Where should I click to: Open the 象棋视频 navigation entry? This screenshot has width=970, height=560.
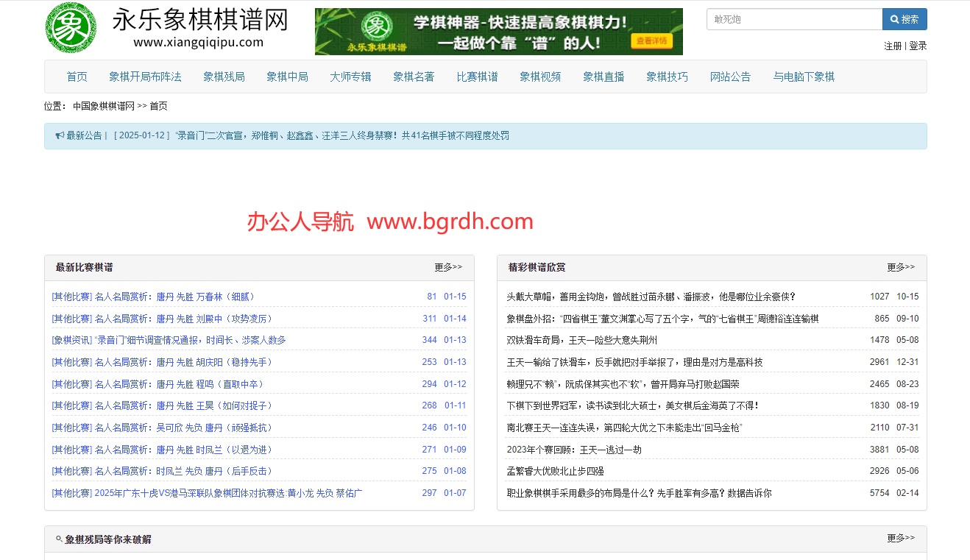pos(540,77)
